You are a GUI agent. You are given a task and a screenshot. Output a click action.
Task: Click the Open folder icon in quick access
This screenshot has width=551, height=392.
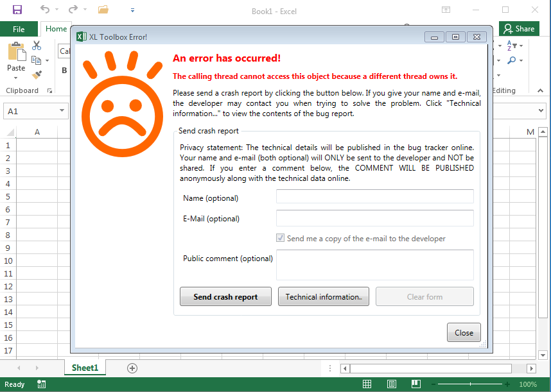tap(103, 9)
